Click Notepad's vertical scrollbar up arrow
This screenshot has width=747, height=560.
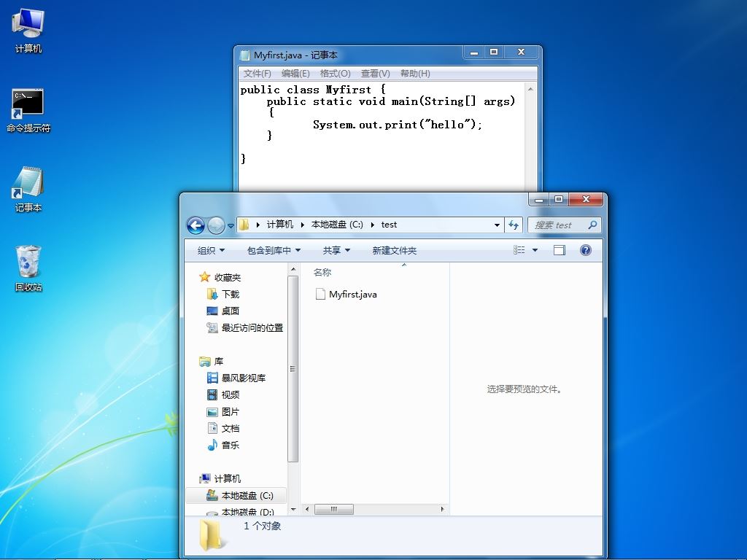click(x=530, y=89)
